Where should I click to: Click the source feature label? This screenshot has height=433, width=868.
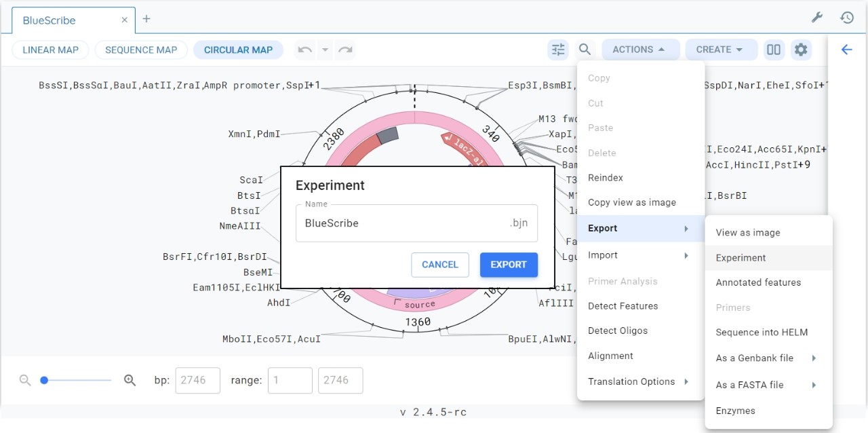click(419, 305)
